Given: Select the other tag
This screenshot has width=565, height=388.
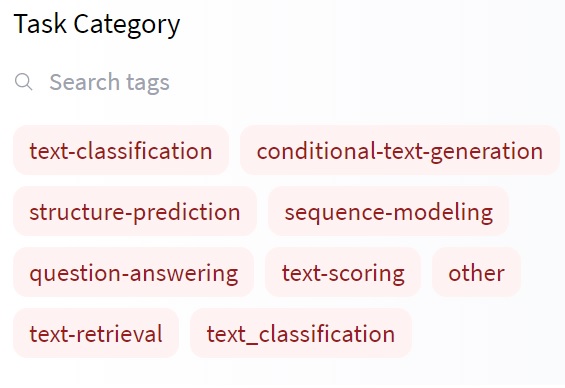Looking at the screenshot, I should (476, 272).
